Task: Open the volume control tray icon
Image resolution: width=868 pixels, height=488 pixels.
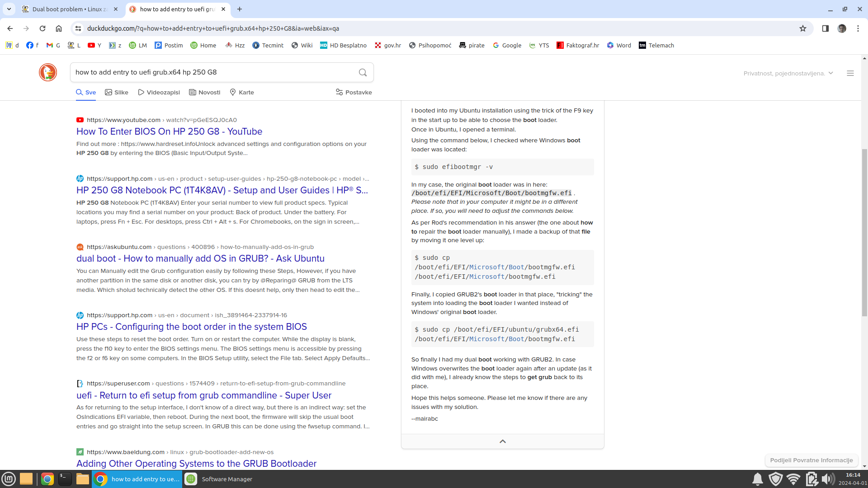Action: (829, 479)
